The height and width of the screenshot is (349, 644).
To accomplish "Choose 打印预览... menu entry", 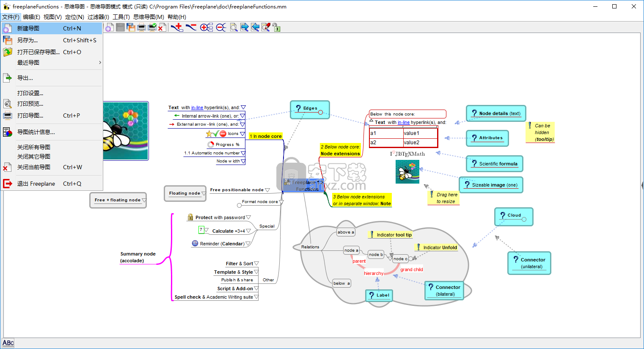I will pyautogui.click(x=52, y=104).
